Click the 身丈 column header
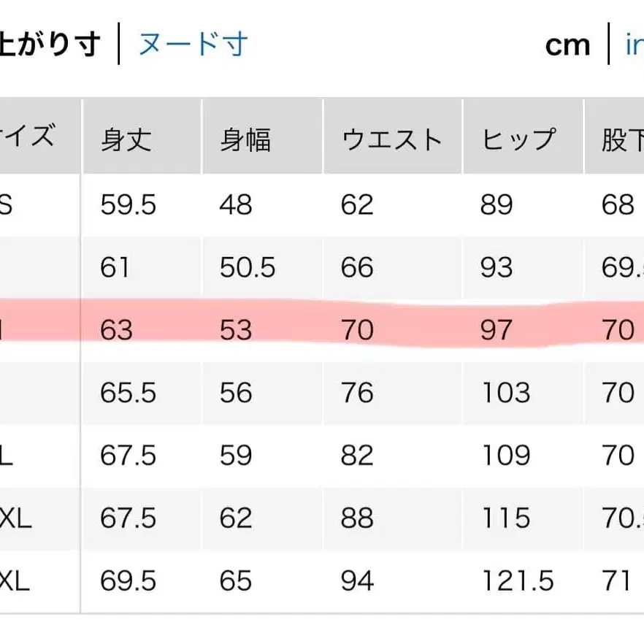Image resolution: width=644 pixels, height=644 pixels. 127,137
